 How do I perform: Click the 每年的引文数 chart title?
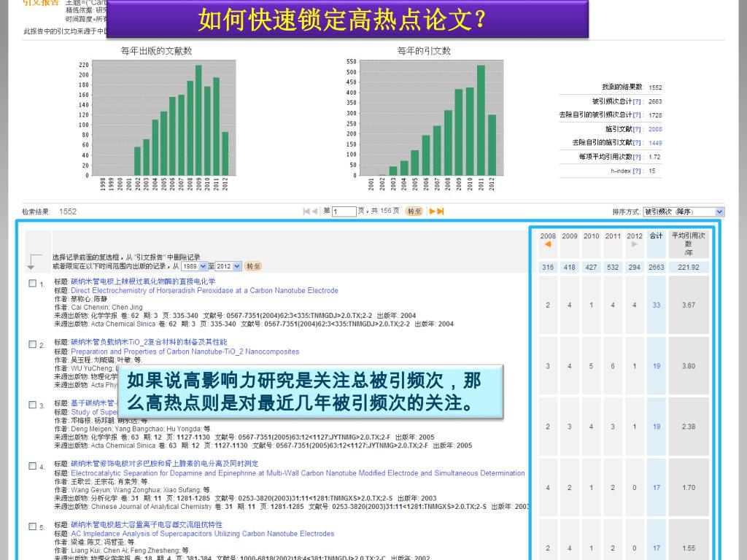pyautogui.click(x=424, y=51)
